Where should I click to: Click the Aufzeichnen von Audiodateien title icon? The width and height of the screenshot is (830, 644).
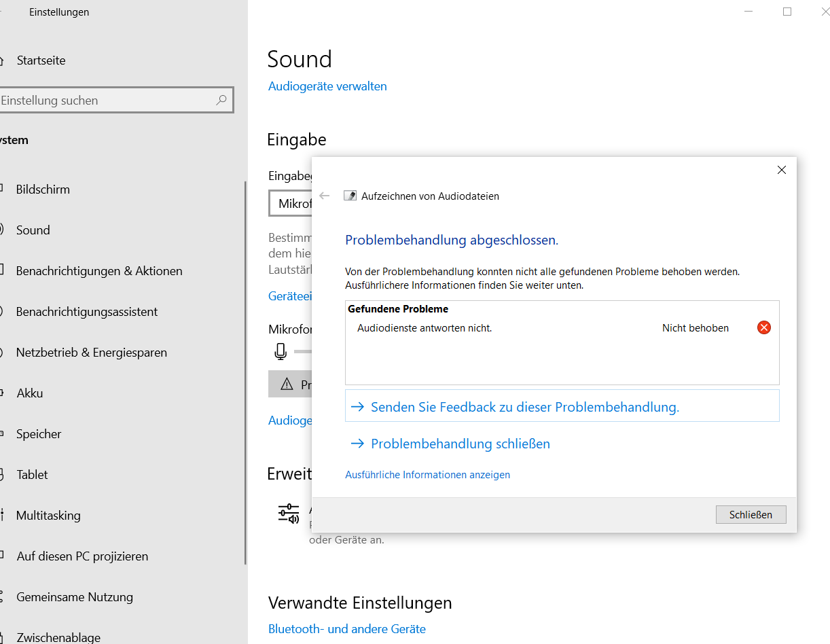pos(350,196)
